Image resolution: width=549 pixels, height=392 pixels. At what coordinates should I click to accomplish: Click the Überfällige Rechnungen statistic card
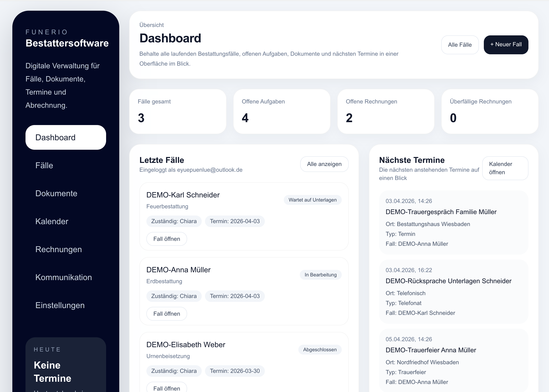tap(490, 111)
